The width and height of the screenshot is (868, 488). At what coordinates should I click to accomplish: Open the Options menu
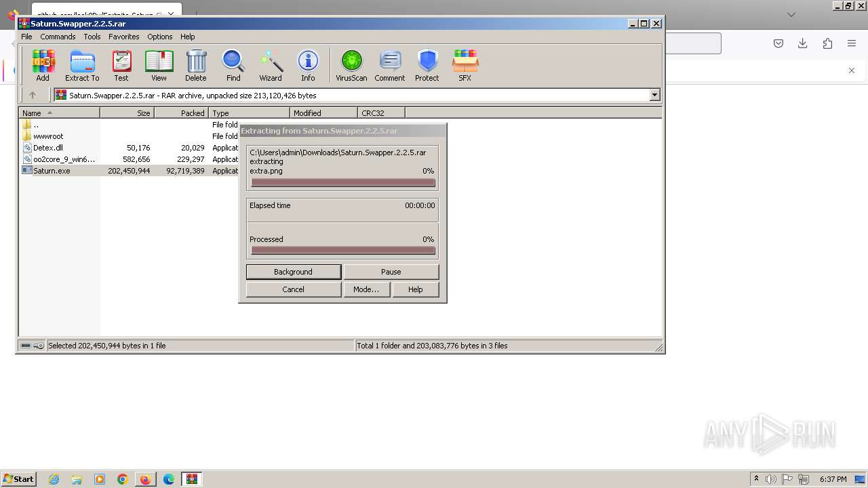(160, 37)
